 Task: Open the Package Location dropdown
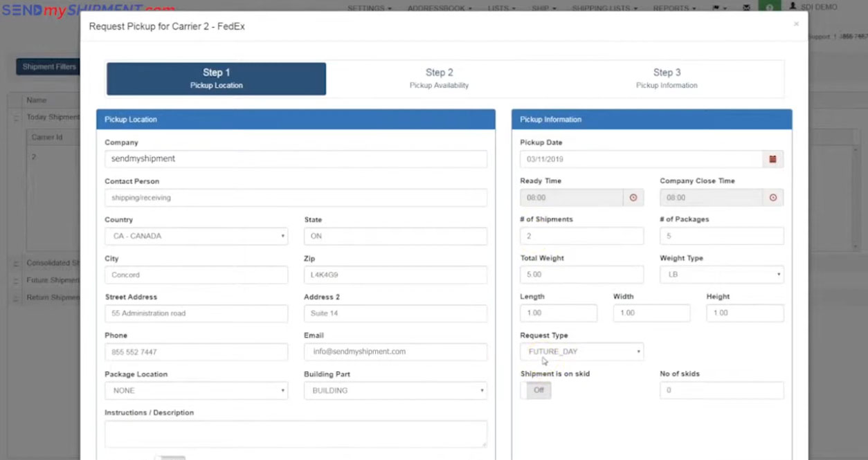pyautogui.click(x=196, y=391)
